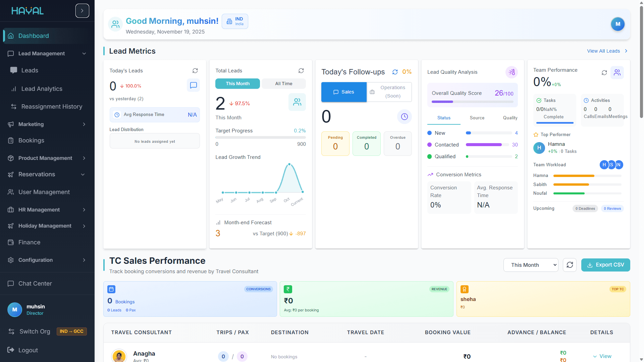
Task: Select This Month leads toggle
Action: point(237,84)
